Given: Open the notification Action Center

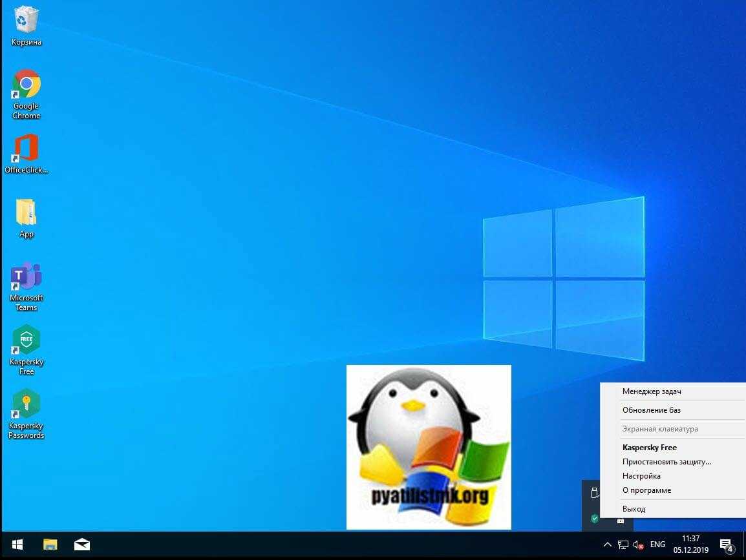Looking at the screenshot, I should coord(726,544).
